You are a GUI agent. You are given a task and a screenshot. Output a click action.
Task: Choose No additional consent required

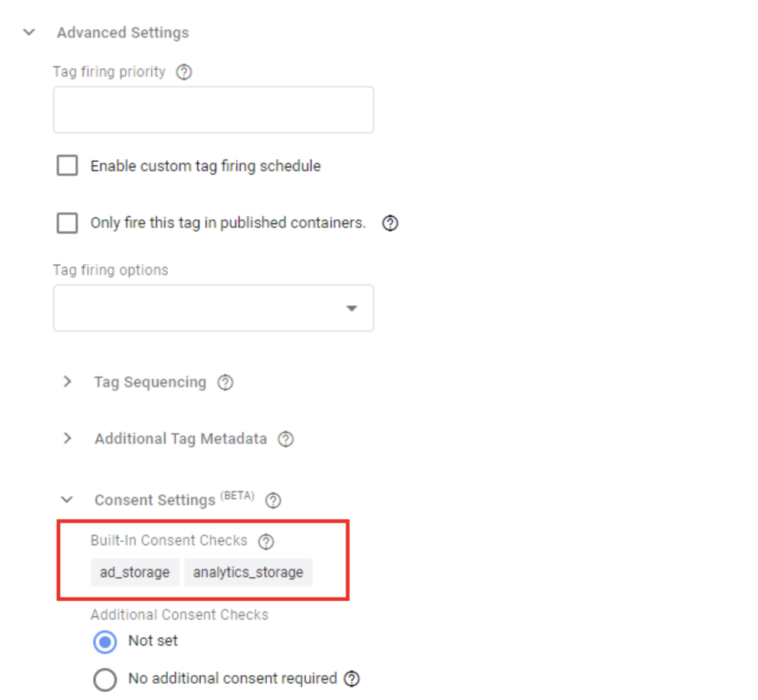pyautogui.click(x=105, y=679)
